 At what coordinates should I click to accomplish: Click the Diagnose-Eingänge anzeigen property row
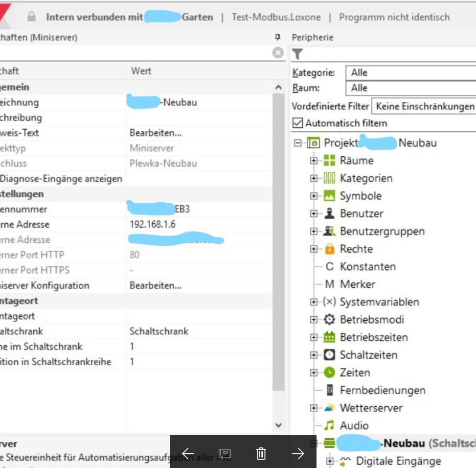[x=136, y=179]
